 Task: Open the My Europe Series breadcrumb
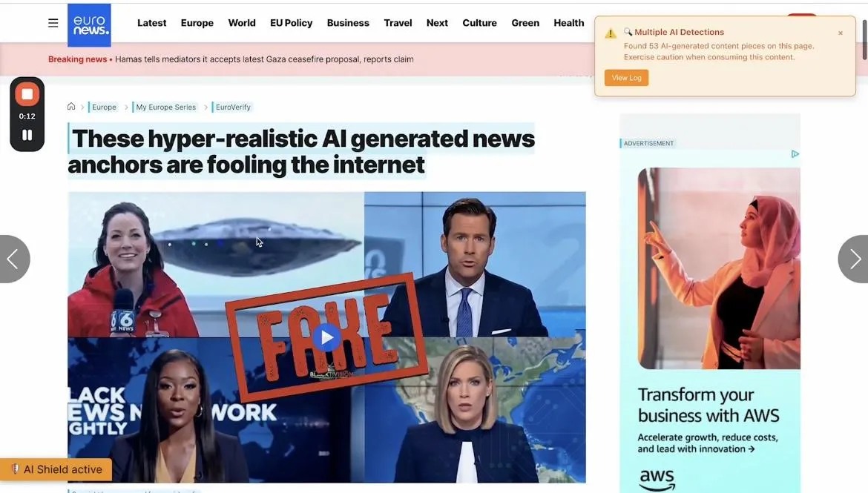pyautogui.click(x=165, y=107)
